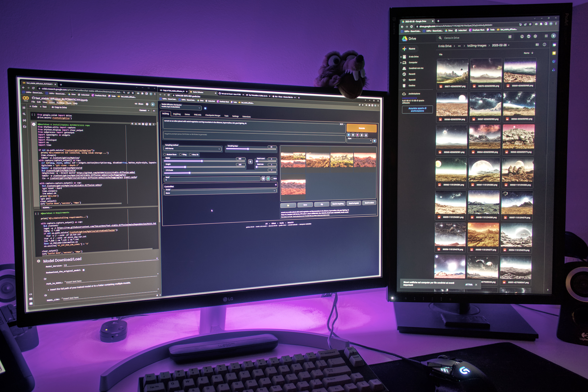Open the Sampling method dropdown
Screen dimensions: 588x392
(x=192, y=149)
